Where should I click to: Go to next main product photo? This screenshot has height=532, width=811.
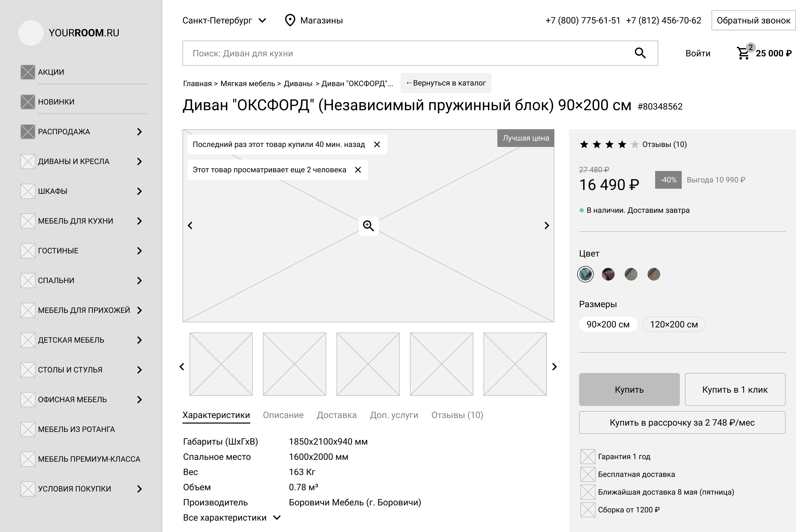point(546,225)
